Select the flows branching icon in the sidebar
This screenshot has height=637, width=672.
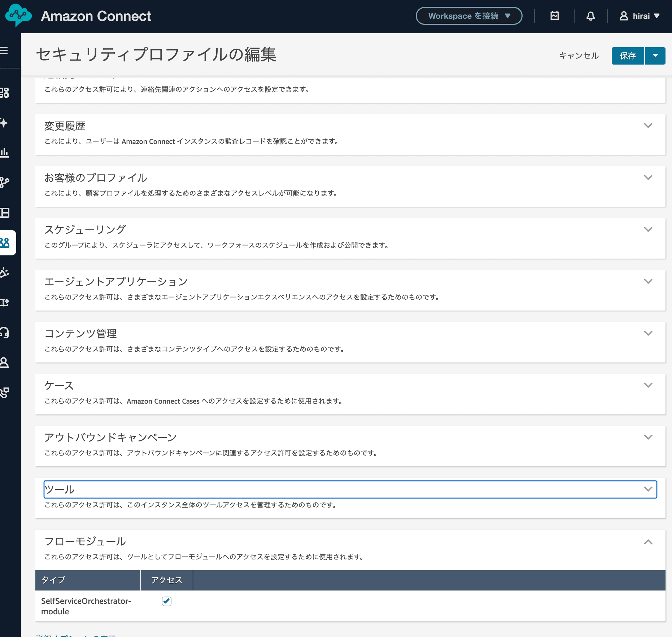click(5, 181)
